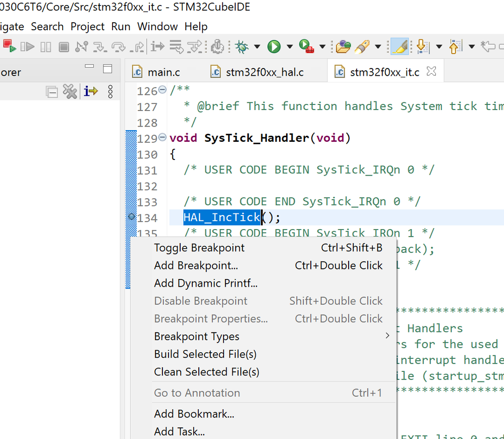Click the Step Return icon

137,47
